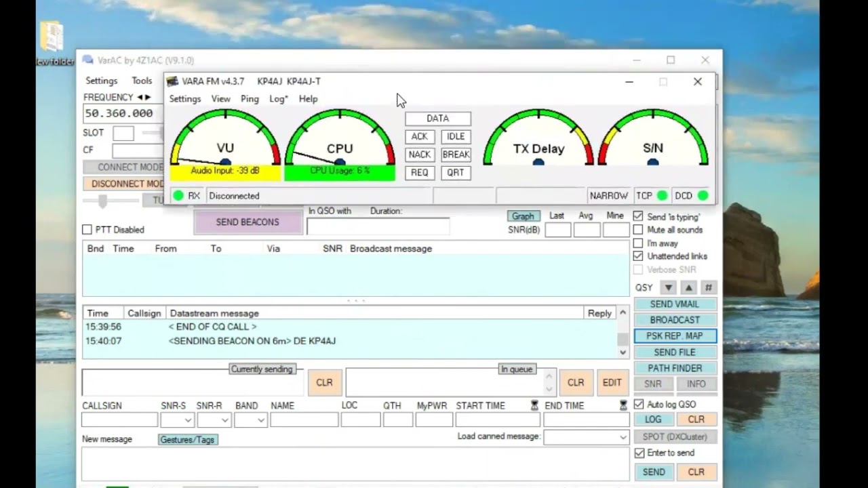This screenshot has height=488, width=868.
Task: Click the TX Delay gauge
Action: point(538,138)
